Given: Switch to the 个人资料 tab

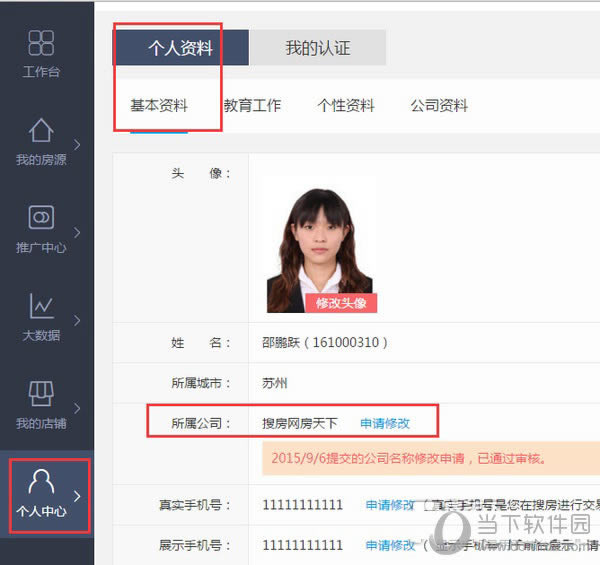Looking at the screenshot, I should (x=181, y=48).
